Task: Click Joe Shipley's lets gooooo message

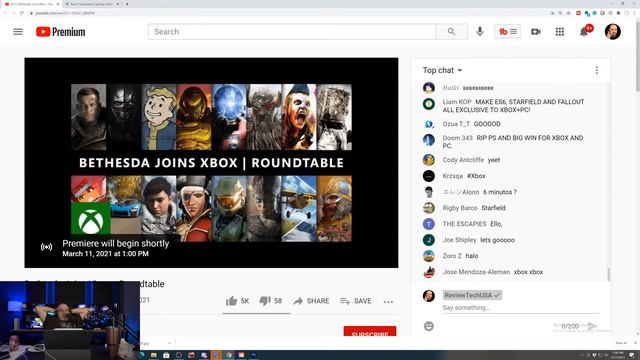Action: [497, 240]
